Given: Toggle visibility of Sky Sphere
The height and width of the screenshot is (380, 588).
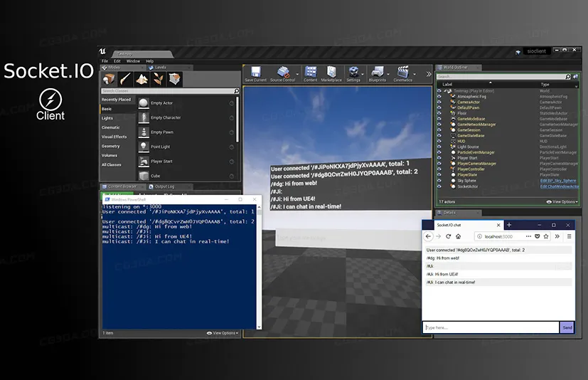Looking at the screenshot, I should click(439, 181).
